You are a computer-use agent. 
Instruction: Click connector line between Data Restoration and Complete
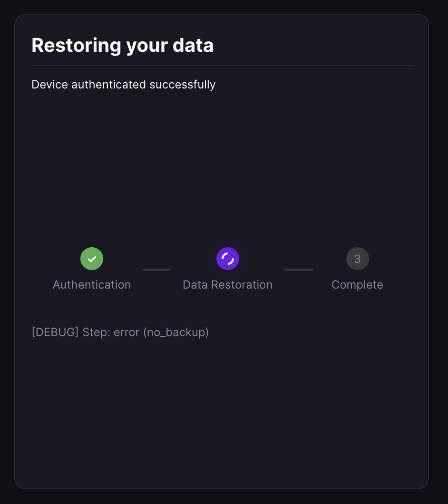click(299, 270)
